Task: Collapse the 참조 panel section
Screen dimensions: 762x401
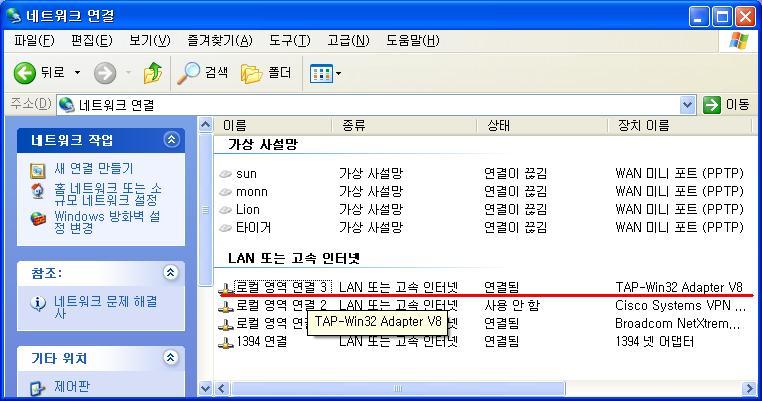Action: tap(171, 273)
